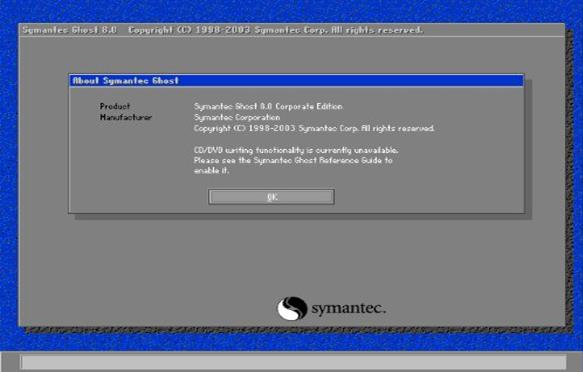Screen dimensions: 583x372
Task: Click the Symantec Corporation manufacturer value
Action: point(237,117)
